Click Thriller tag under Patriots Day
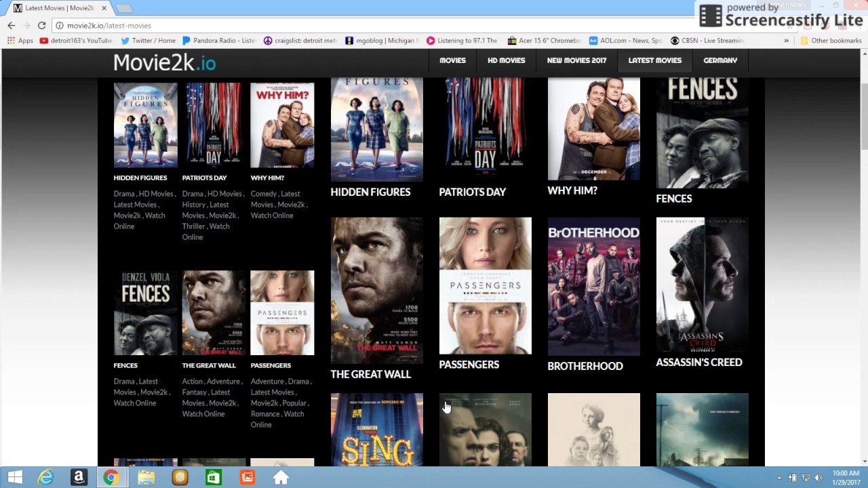 tap(193, 226)
